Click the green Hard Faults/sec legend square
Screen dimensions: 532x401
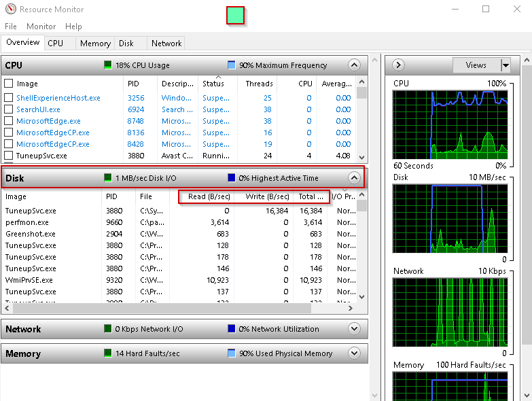coord(107,353)
